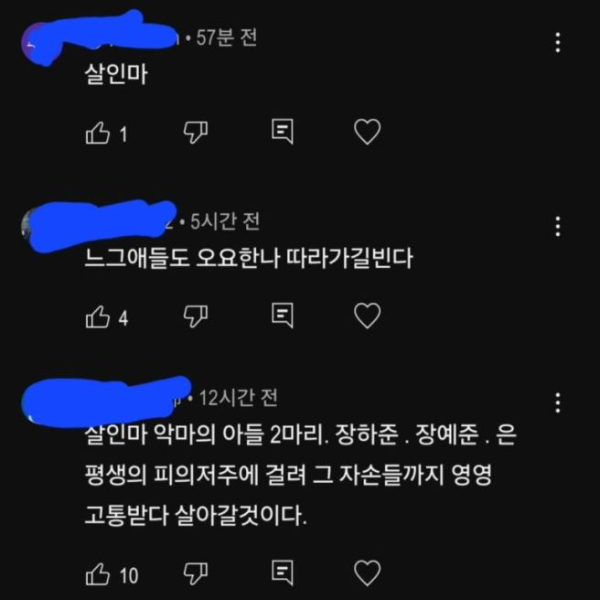The width and height of the screenshot is (600, 600).
Task: Select the comment text 살인마
Action: coord(116,74)
